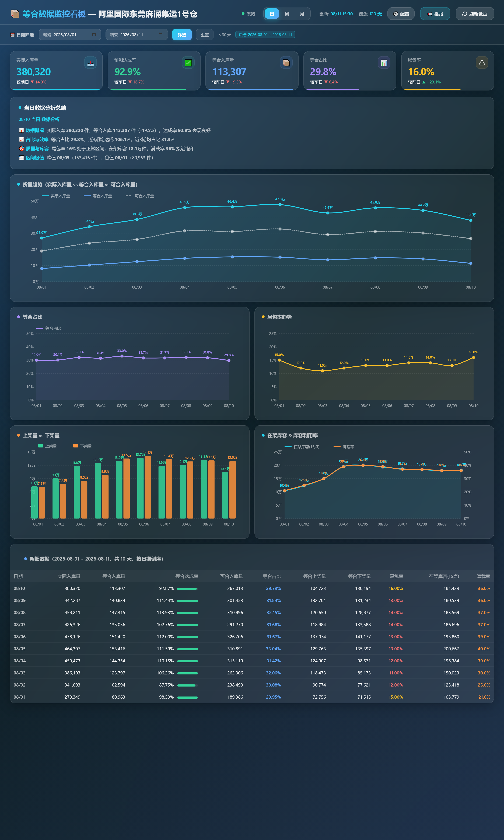This screenshot has width=504, height=840.
Task: Click the 等合达成率 column header
Action: tap(187, 576)
